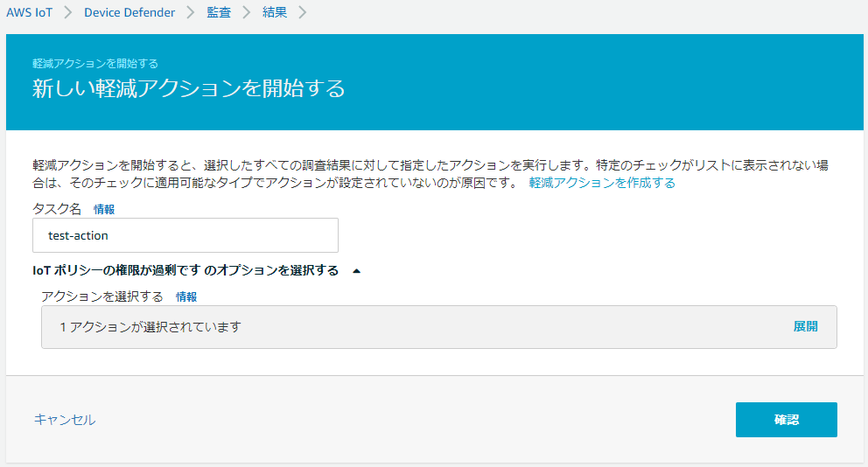Viewport: 868px width, 467px height.
Task: Show 情報 next to アクションを選択する
Action: [186, 296]
